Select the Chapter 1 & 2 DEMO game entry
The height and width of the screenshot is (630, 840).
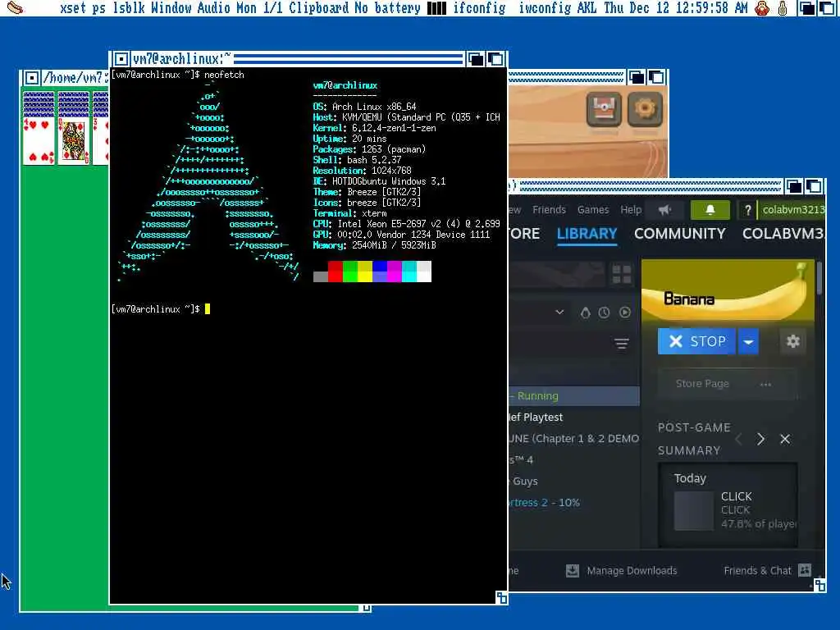click(x=573, y=438)
